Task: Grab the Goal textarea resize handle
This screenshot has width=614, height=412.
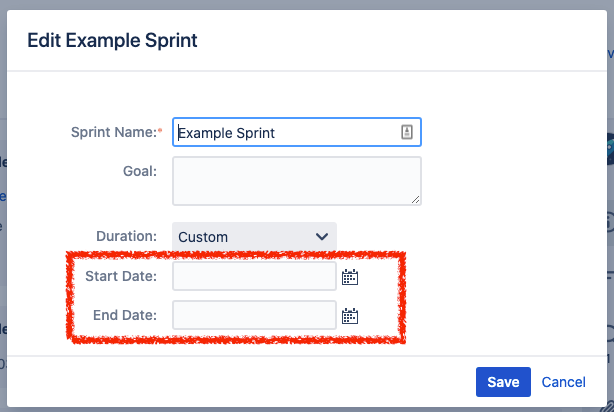Action: click(x=415, y=199)
